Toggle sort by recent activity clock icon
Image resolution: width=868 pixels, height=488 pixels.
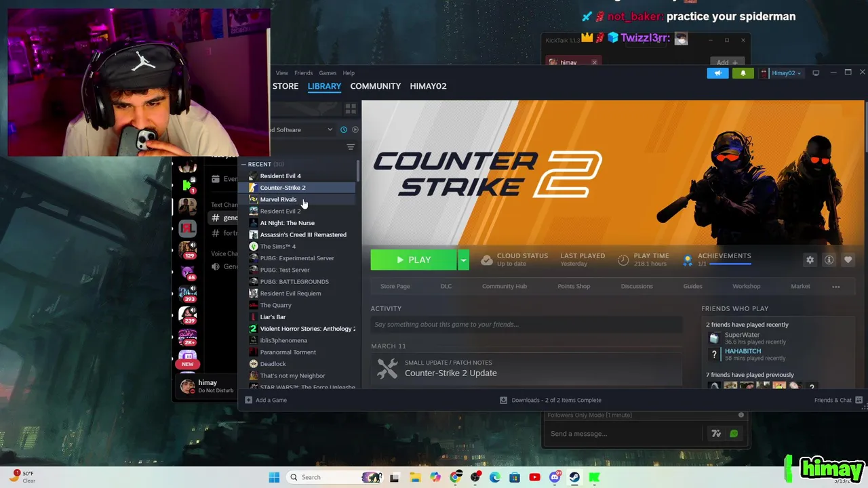pyautogui.click(x=344, y=129)
